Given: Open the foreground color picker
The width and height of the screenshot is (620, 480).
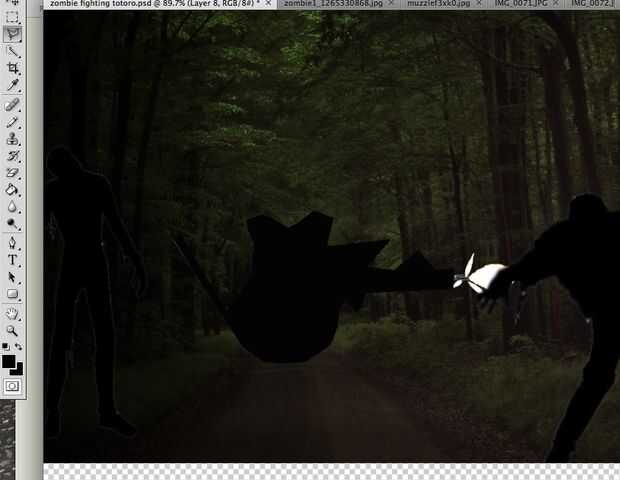Looking at the screenshot, I should pyautogui.click(x=8, y=361).
